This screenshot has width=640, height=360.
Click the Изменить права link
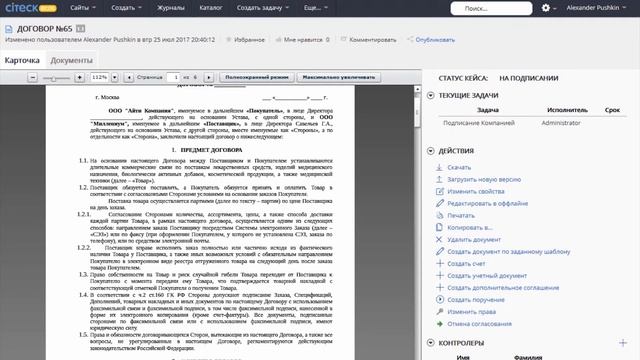[471, 312]
